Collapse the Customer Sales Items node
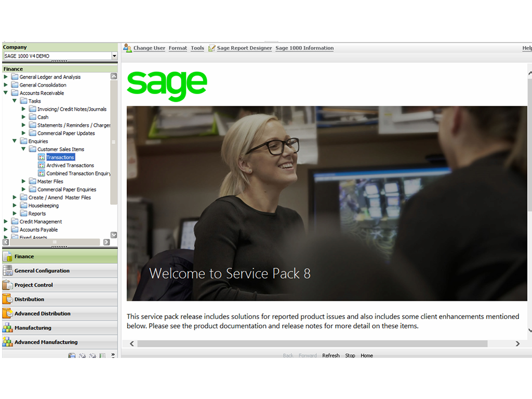 coord(23,149)
